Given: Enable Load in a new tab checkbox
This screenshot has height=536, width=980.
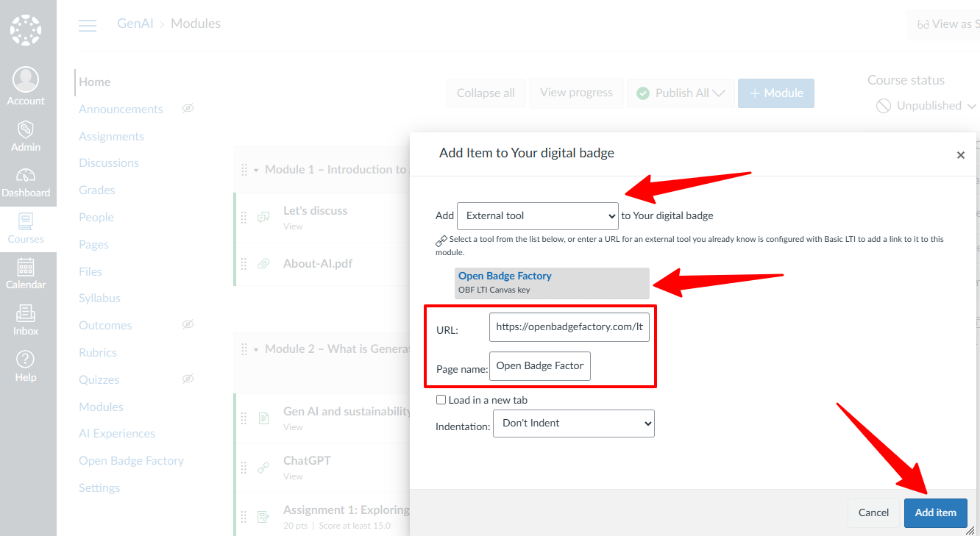Looking at the screenshot, I should [441, 400].
